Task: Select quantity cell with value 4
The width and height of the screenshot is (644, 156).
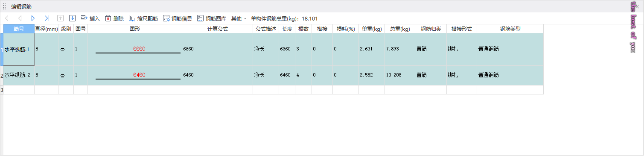Action: point(303,75)
